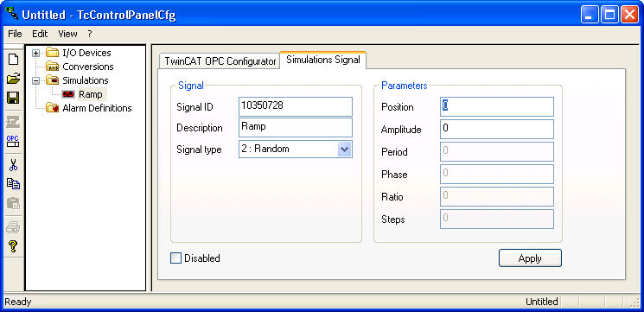The image size is (644, 312).
Task: Click the Copy toolbar icon
Action: pos(14,184)
